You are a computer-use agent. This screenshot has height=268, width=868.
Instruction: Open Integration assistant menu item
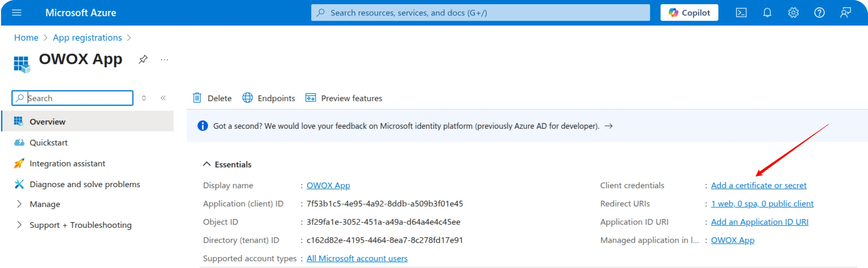click(x=67, y=163)
